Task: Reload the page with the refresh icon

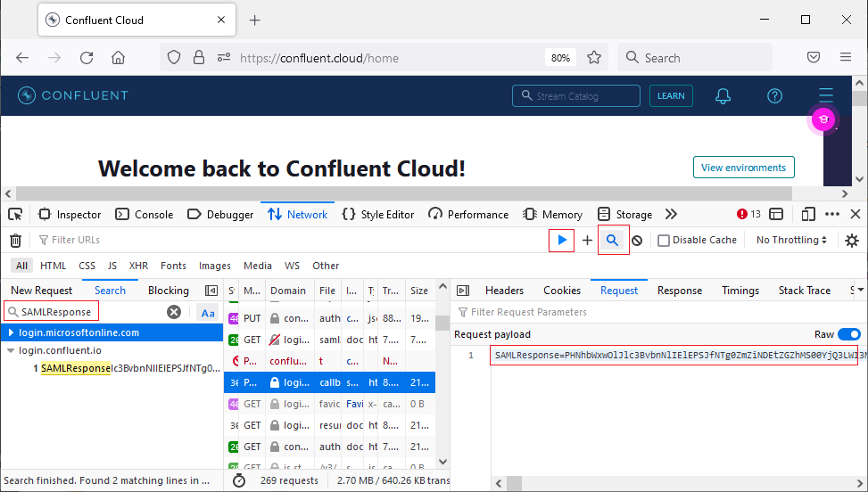Action: 87,58
